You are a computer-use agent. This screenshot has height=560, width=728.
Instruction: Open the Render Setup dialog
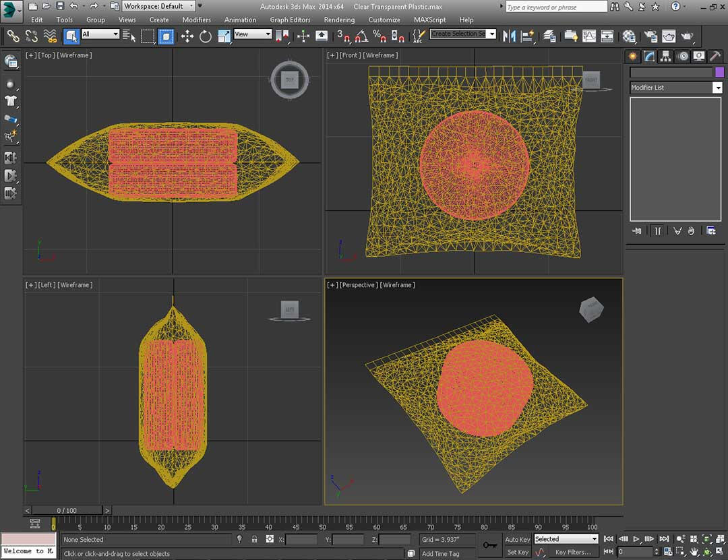(x=650, y=36)
